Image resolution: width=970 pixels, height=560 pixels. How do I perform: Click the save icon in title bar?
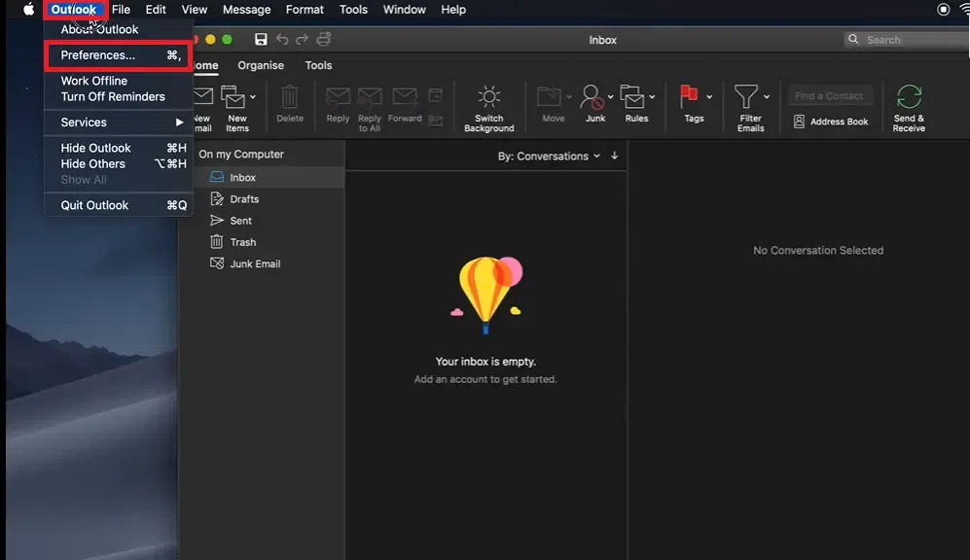pos(261,40)
